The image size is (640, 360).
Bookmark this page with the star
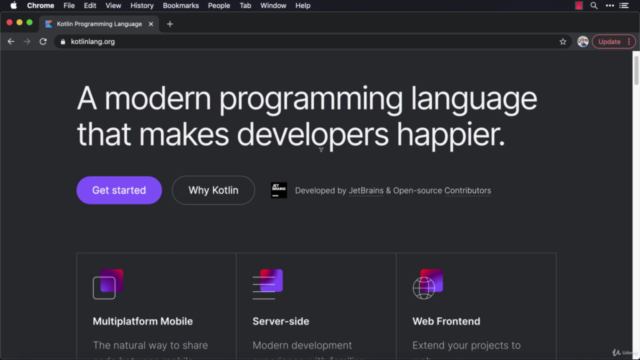(x=563, y=42)
